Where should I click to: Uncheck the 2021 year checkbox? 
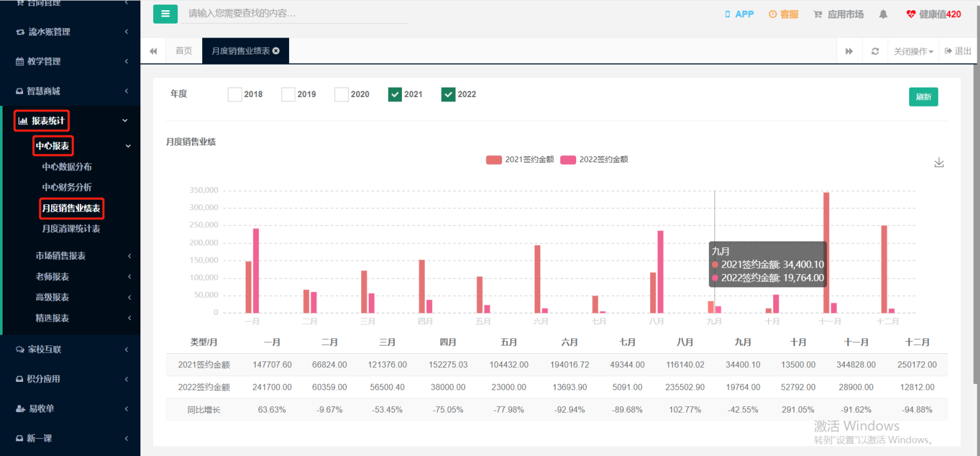click(395, 95)
